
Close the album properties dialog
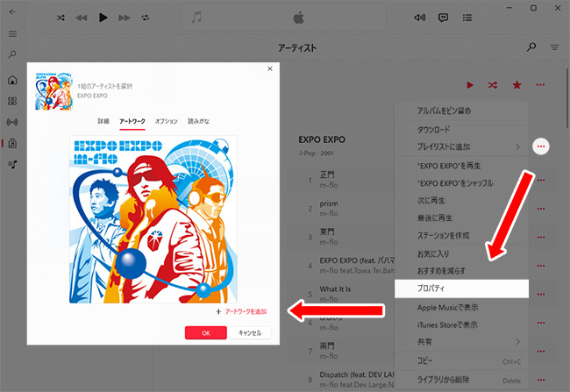270,68
